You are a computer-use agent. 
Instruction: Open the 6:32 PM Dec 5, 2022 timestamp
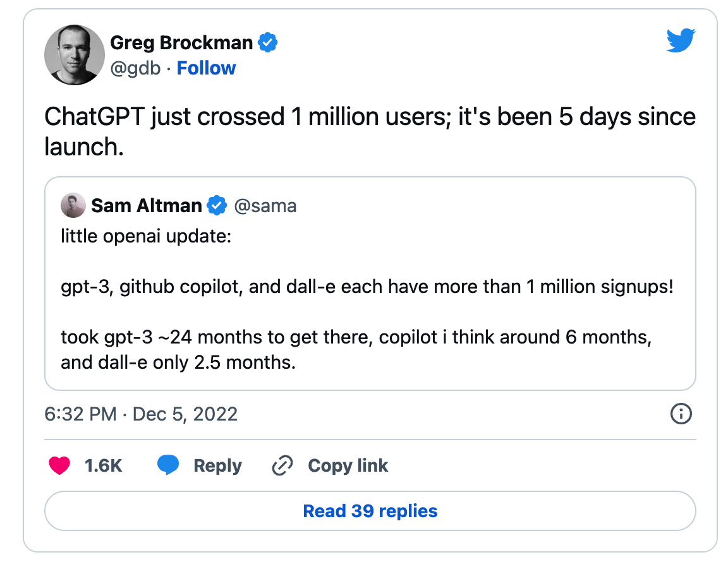coord(141,414)
